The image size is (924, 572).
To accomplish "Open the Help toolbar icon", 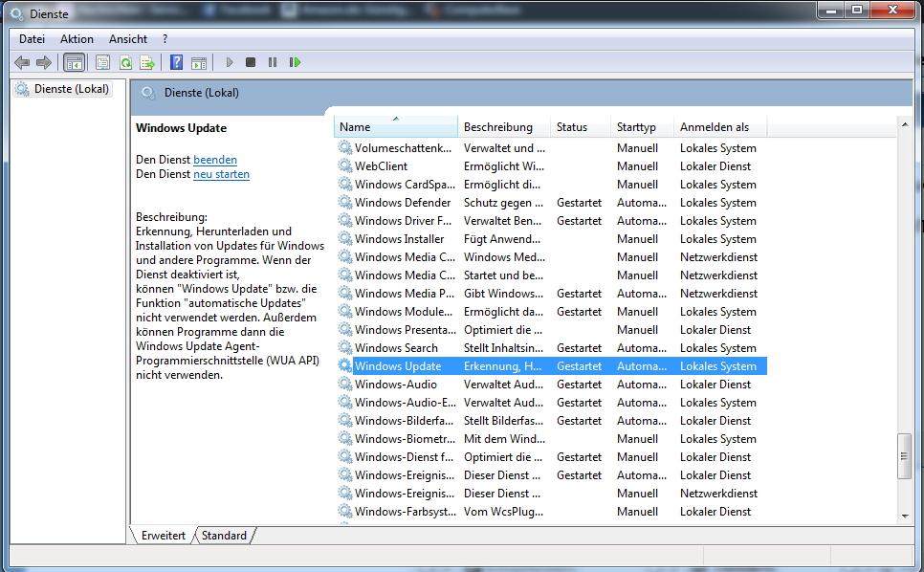I will click(x=176, y=62).
